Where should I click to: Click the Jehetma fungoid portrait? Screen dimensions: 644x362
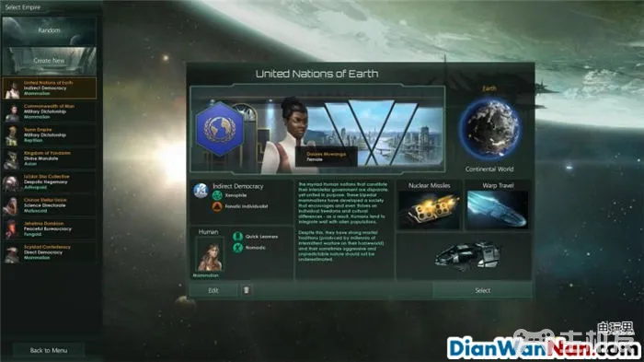click(x=12, y=230)
